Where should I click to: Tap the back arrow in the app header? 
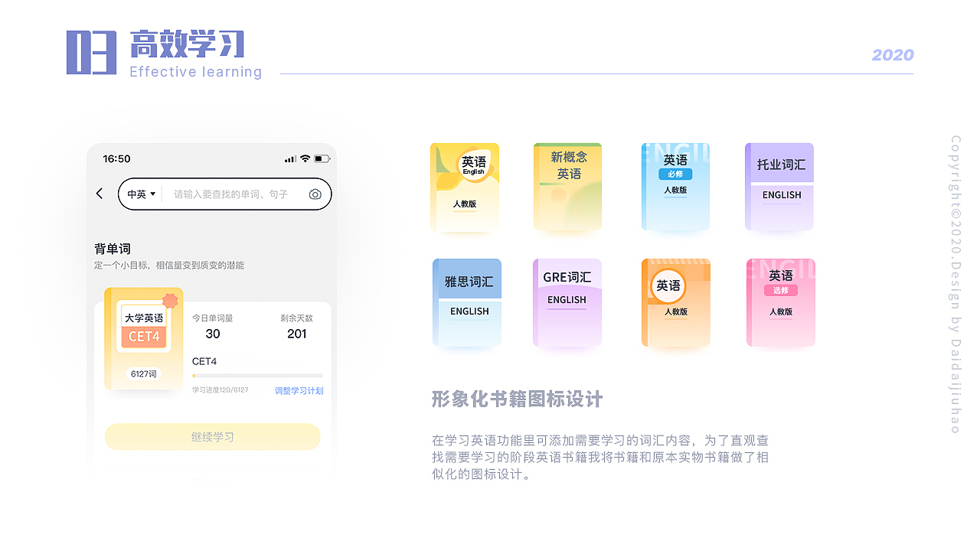coord(100,194)
